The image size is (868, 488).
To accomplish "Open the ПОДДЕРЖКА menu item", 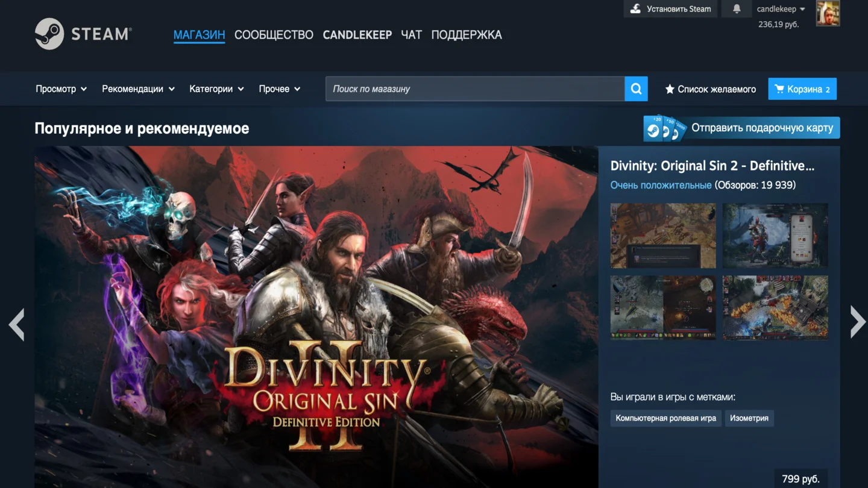I will pos(467,35).
